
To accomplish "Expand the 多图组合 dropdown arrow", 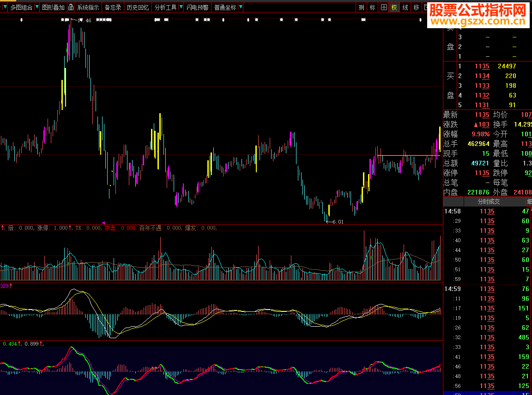I will 37,7.
